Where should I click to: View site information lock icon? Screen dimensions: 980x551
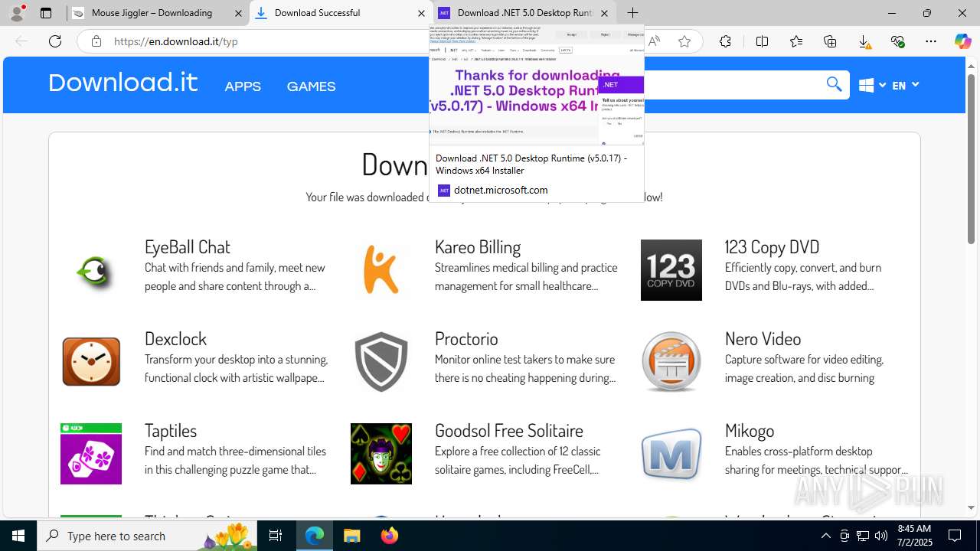[96, 41]
